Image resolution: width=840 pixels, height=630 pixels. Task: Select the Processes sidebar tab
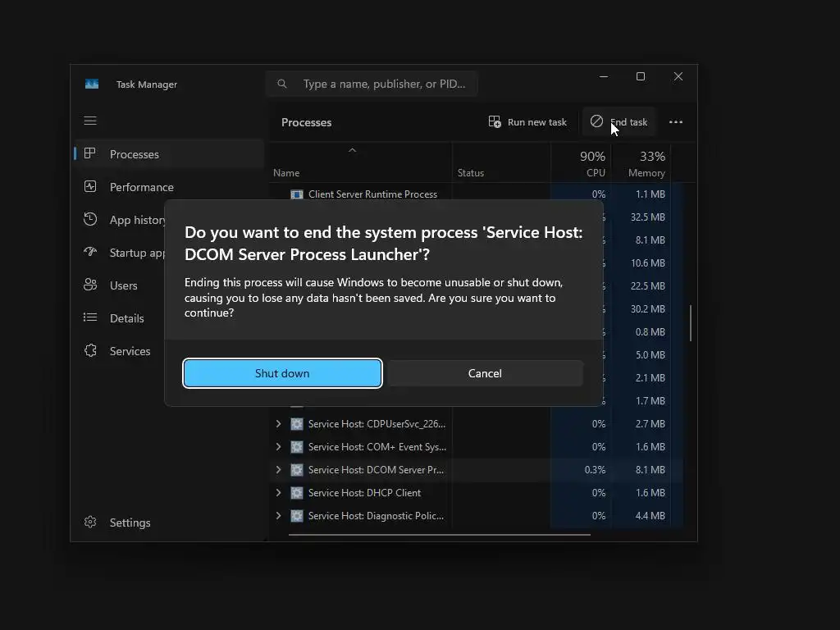point(169,154)
